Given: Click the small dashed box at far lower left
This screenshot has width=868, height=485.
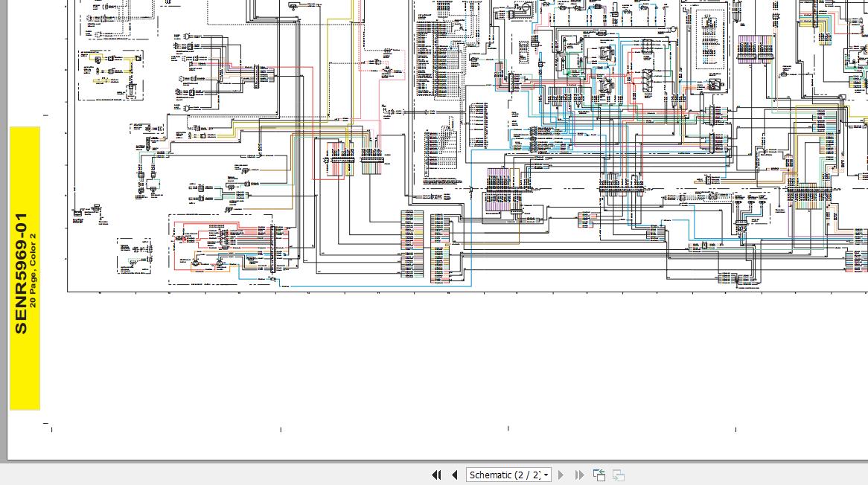Looking at the screenshot, I should (134, 257).
